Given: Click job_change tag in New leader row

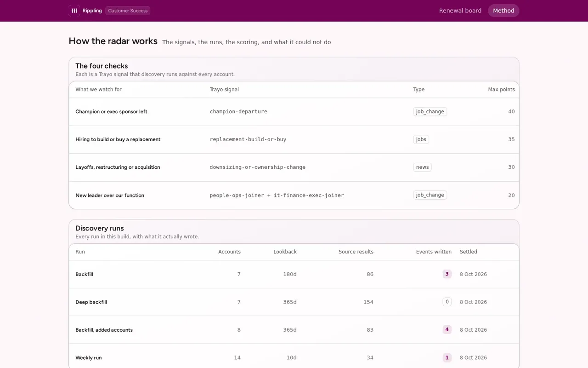Looking at the screenshot, I should 430,195.
